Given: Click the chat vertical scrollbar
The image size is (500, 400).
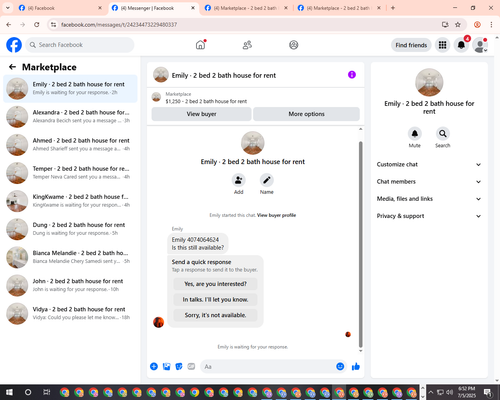Looking at the screenshot, I should point(360,244).
